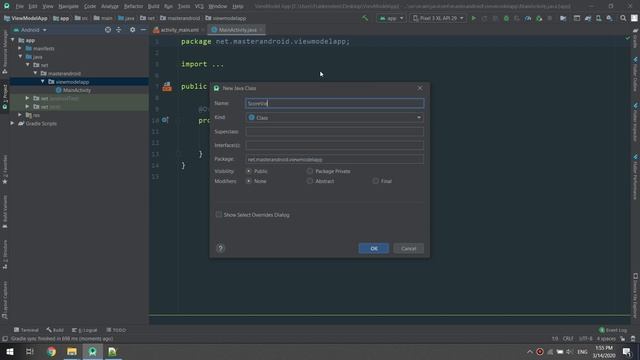
Task: Open Chrome from the taskbar
Action: click(51, 351)
